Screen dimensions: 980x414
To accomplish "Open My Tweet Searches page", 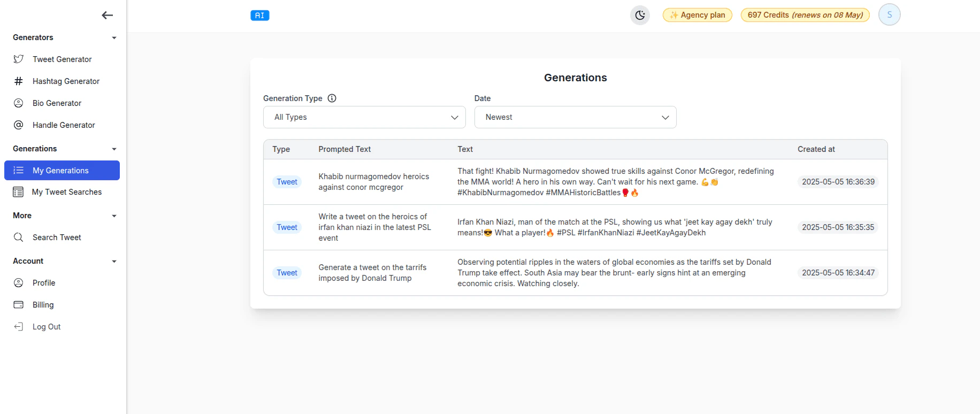I will (x=62, y=192).
